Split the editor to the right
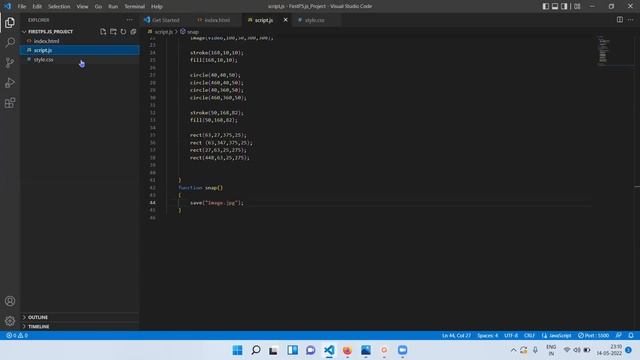The height and width of the screenshot is (360, 640). pyautogui.click(x=620, y=20)
